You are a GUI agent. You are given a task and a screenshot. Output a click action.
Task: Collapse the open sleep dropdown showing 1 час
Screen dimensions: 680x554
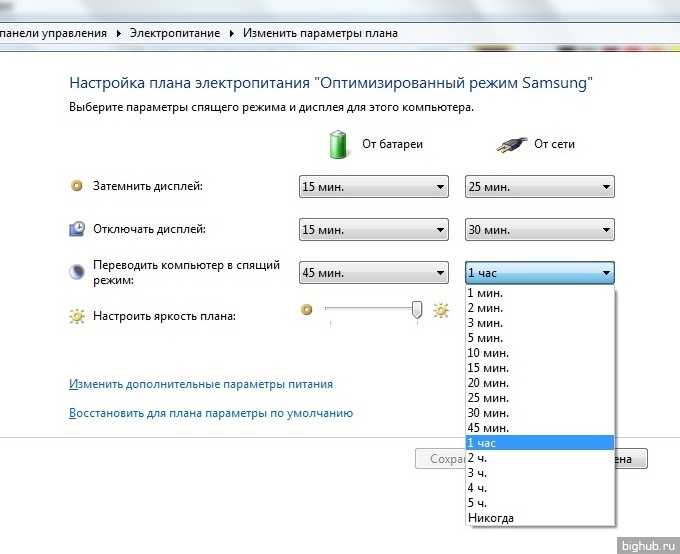(x=539, y=272)
